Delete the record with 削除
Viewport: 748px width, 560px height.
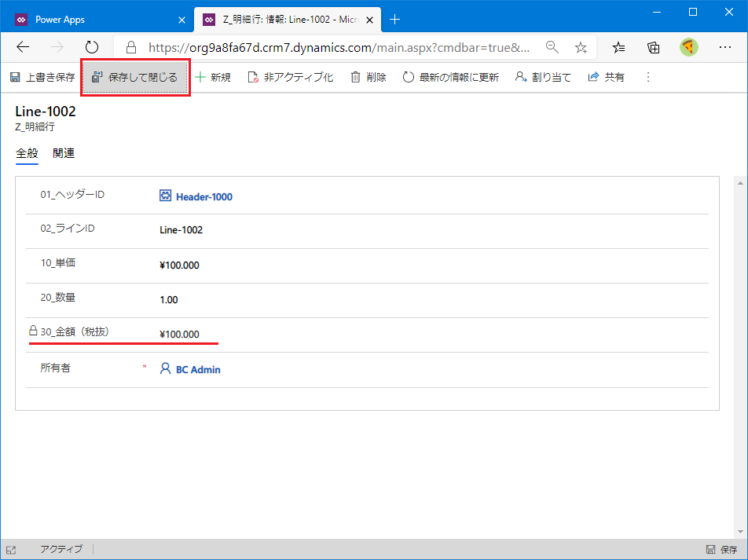[368, 77]
